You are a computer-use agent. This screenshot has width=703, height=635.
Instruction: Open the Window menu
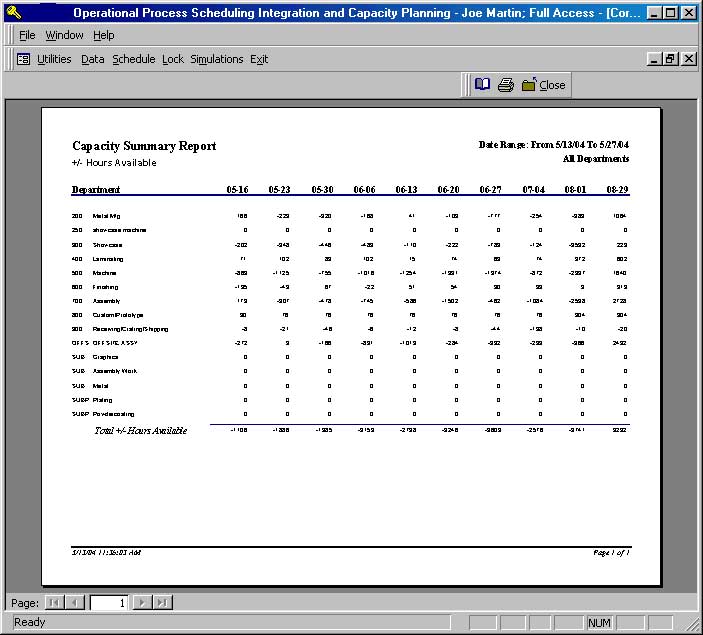coord(64,35)
